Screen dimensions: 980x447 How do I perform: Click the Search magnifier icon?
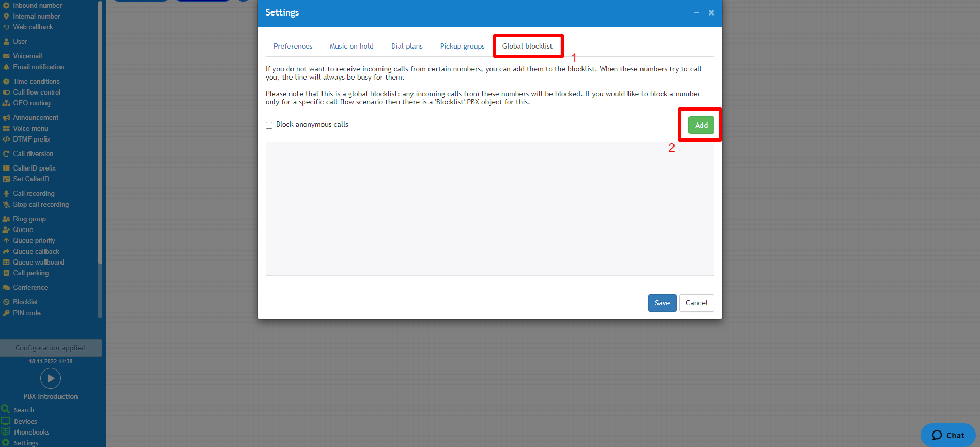pos(6,409)
